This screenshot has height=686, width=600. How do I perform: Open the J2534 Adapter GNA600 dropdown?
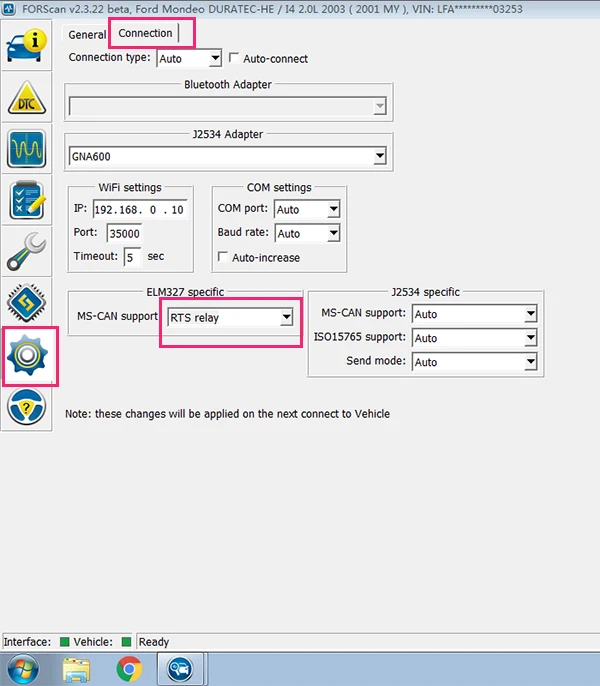tap(228, 156)
